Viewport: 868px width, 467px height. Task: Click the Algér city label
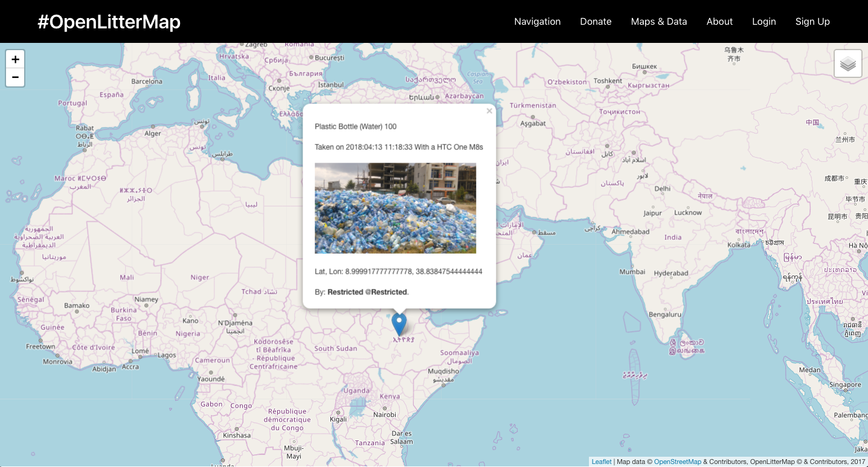coord(153,134)
